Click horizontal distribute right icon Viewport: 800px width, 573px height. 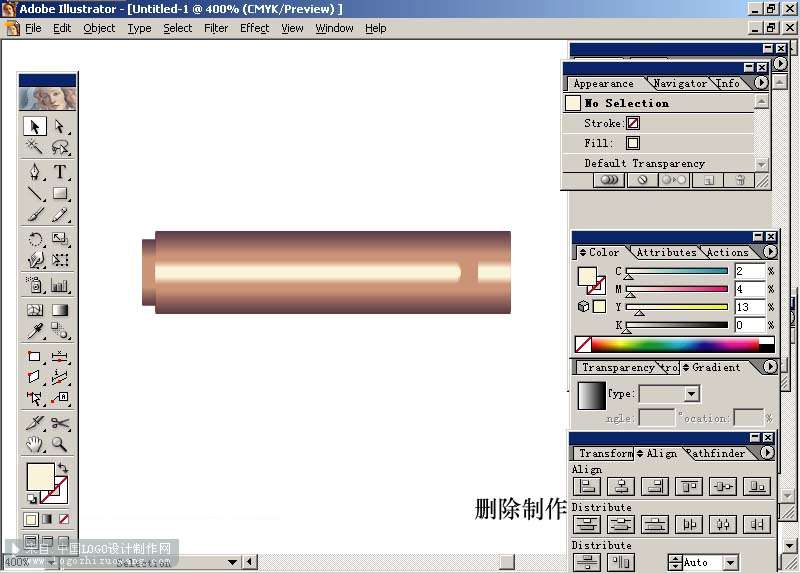(757, 524)
